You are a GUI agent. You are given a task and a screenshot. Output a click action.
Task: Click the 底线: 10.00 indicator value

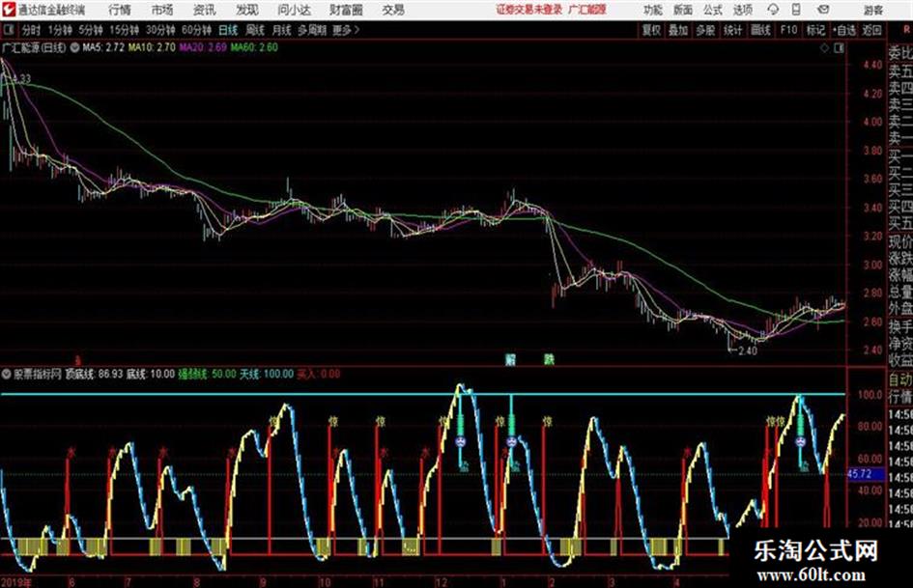151,375
